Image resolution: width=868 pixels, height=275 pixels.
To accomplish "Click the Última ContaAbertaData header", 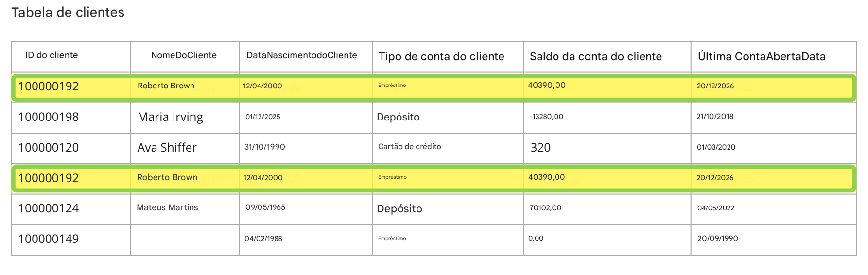I will [761, 56].
